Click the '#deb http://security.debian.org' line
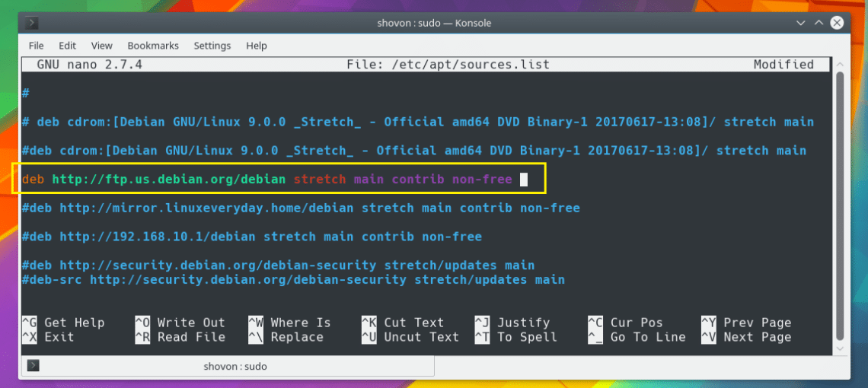Image resolution: width=868 pixels, height=388 pixels. pyautogui.click(x=278, y=265)
